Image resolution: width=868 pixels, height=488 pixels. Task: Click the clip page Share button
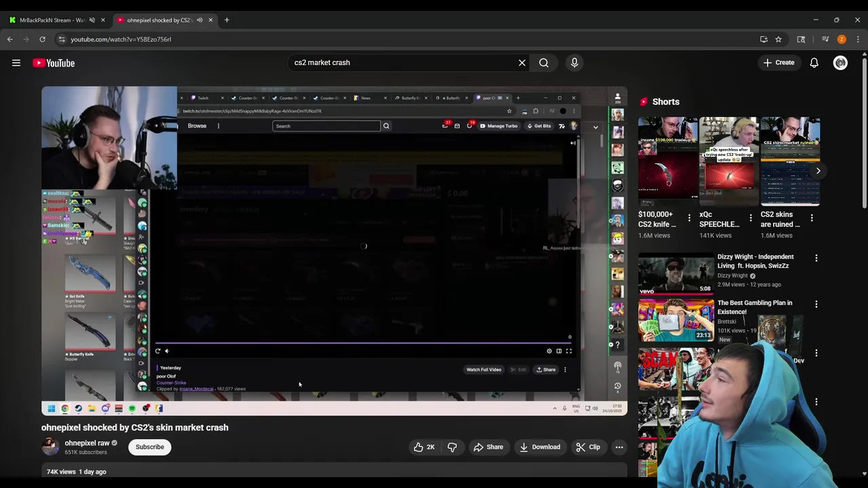tap(546, 370)
